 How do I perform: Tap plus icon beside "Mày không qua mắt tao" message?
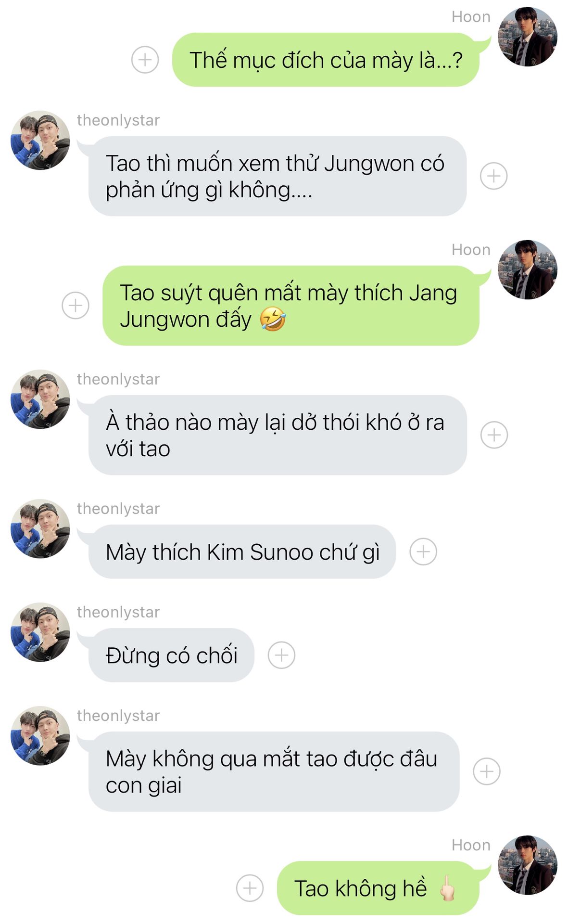(487, 771)
